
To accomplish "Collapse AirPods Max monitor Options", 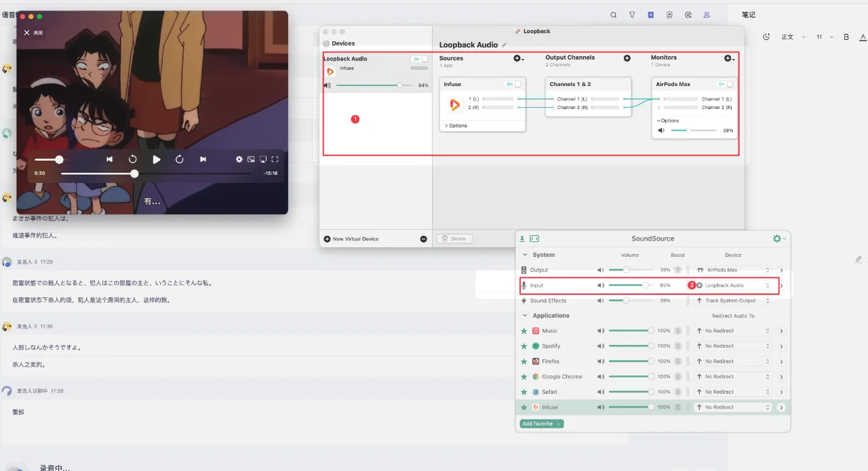I will (668, 121).
